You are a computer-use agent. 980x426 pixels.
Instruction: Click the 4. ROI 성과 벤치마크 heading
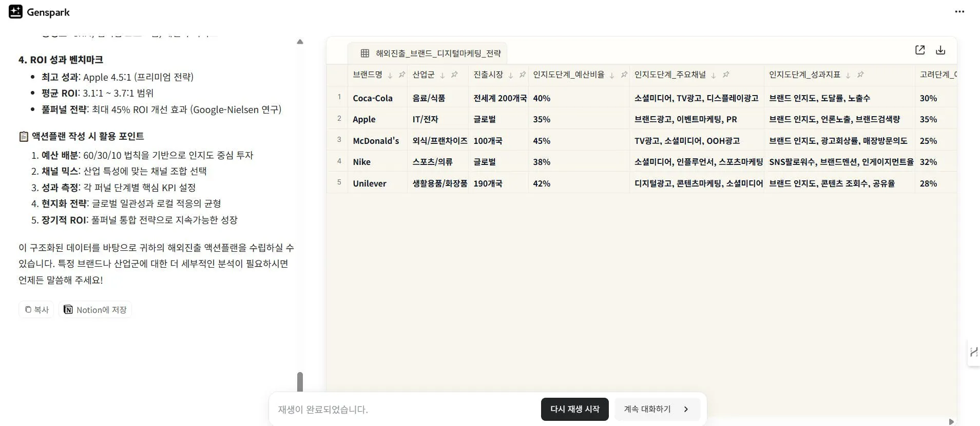point(61,60)
